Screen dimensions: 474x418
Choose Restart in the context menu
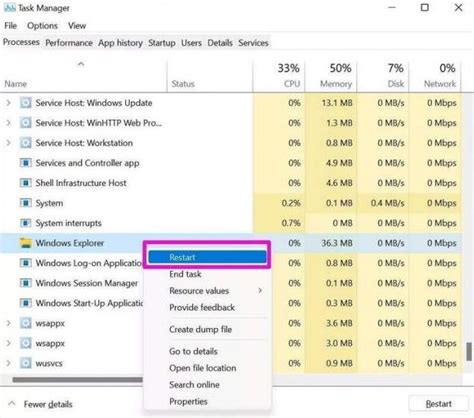click(x=207, y=257)
